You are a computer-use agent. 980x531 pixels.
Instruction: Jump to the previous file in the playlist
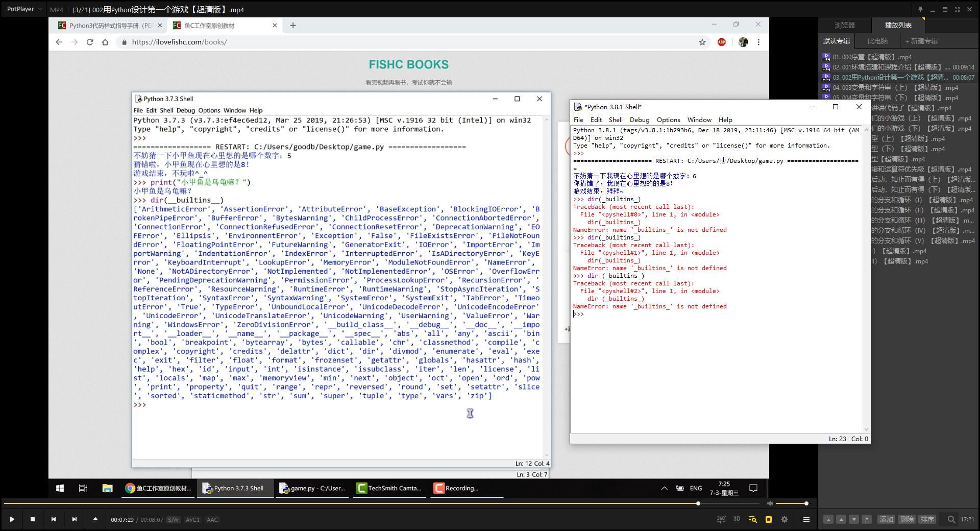coord(54,519)
